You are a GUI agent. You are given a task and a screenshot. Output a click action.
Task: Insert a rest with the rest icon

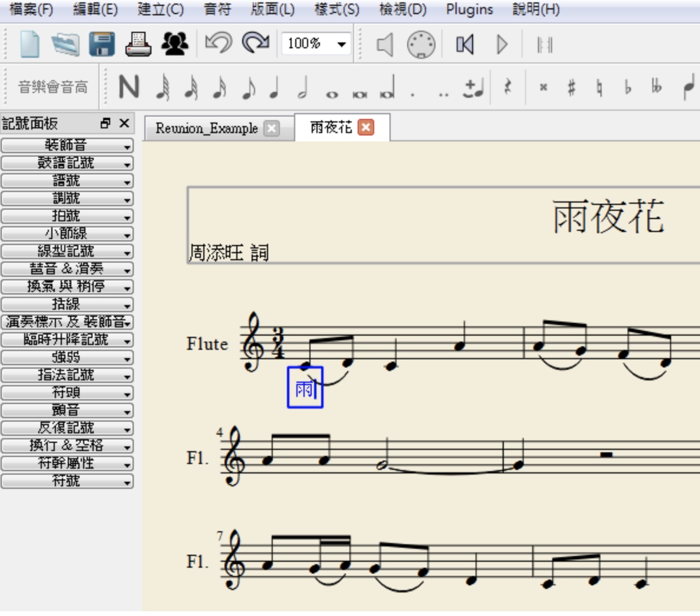(507, 86)
